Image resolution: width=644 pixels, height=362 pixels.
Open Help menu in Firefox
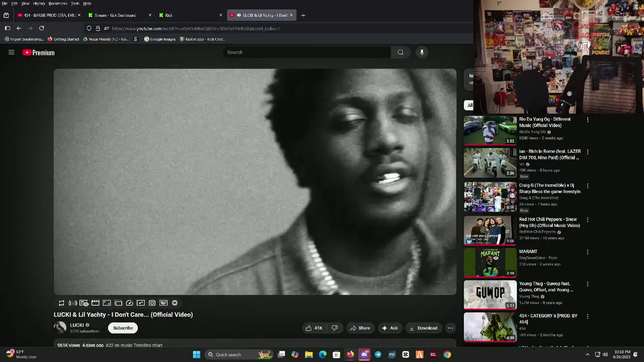click(87, 4)
